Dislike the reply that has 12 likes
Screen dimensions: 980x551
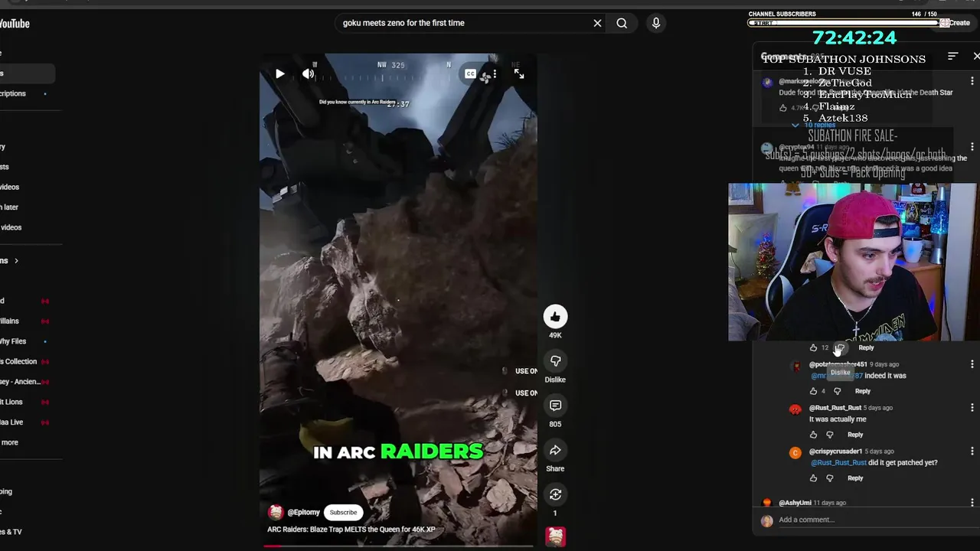[840, 347]
